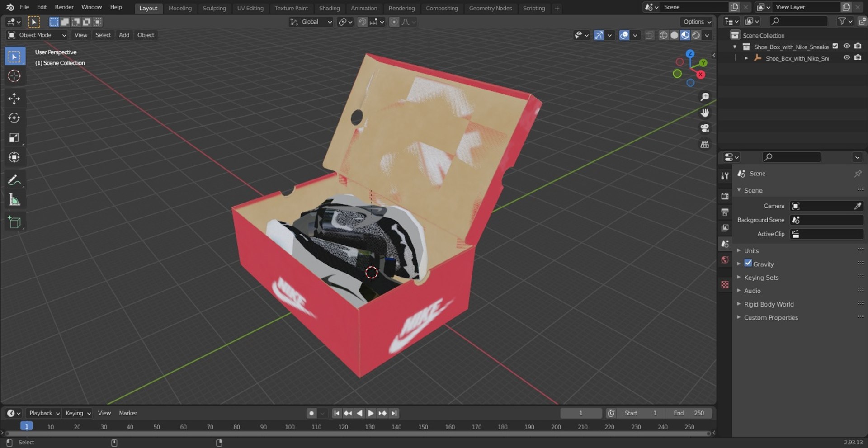
Task: Pin the Scene properties panel
Action: (x=858, y=174)
